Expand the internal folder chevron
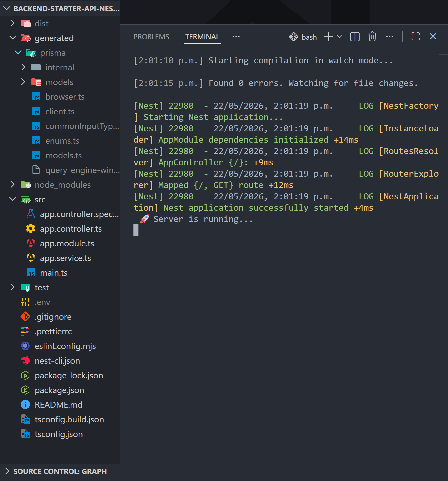Screen dimensions: 448x481 (23, 67)
